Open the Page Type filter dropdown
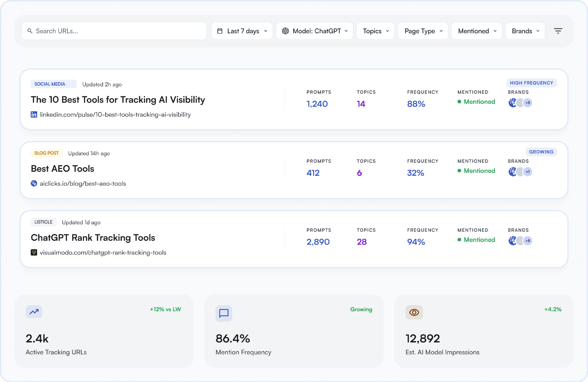 coord(423,31)
